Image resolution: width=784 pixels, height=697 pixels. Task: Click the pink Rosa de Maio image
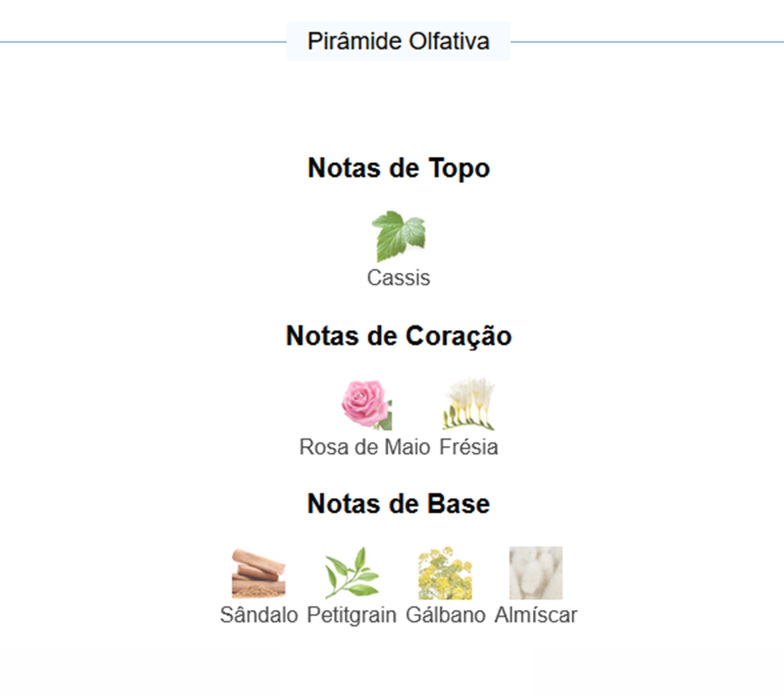[365, 405]
